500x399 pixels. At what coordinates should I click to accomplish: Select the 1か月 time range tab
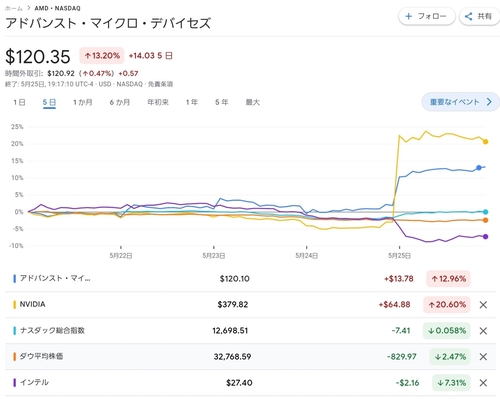pos(83,102)
